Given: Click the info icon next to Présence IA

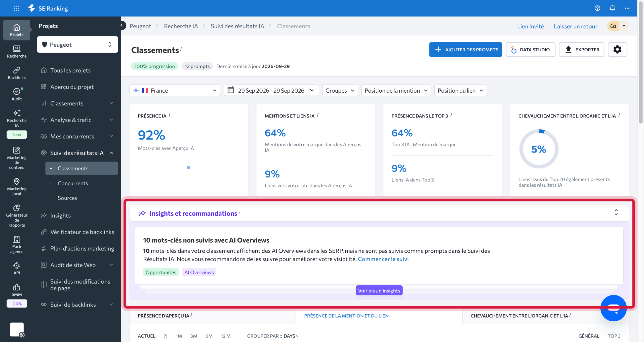Looking at the screenshot, I should [x=170, y=115].
